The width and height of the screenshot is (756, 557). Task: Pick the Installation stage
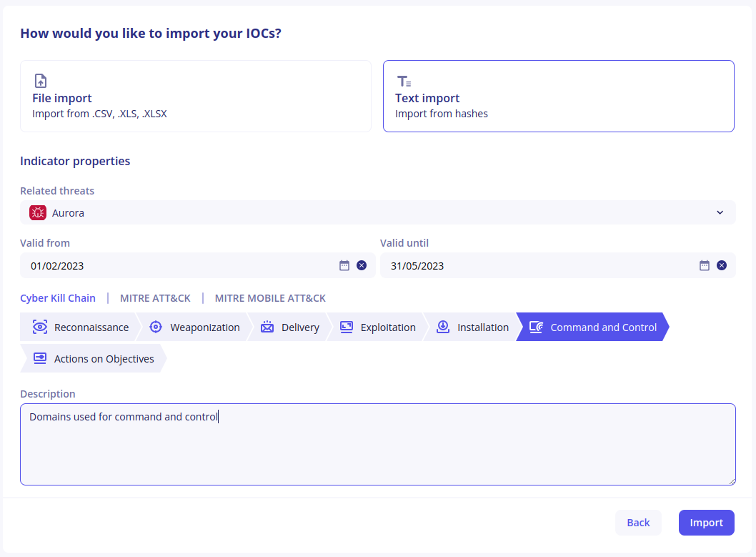coord(472,327)
